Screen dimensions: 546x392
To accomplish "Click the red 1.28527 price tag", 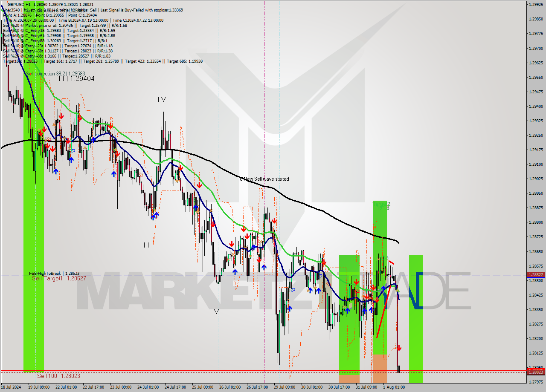I will 535,275.
